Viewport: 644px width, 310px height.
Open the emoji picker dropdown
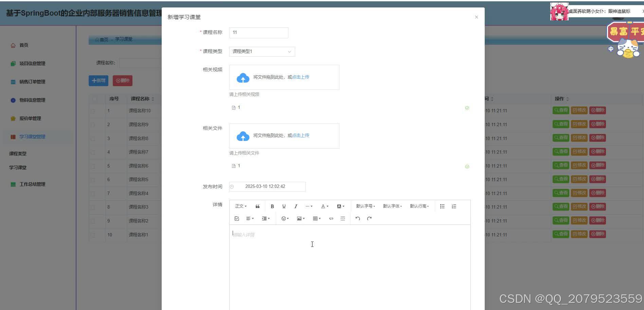(285, 218)
